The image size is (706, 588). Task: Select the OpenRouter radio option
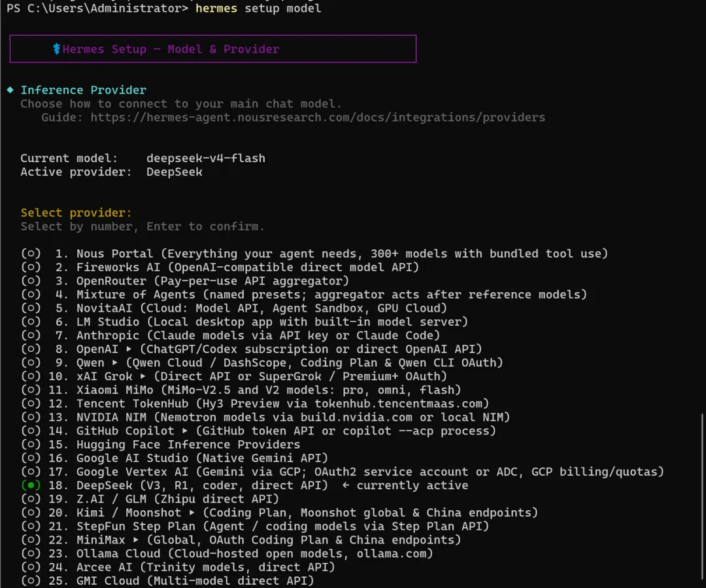tap(31, 281)
